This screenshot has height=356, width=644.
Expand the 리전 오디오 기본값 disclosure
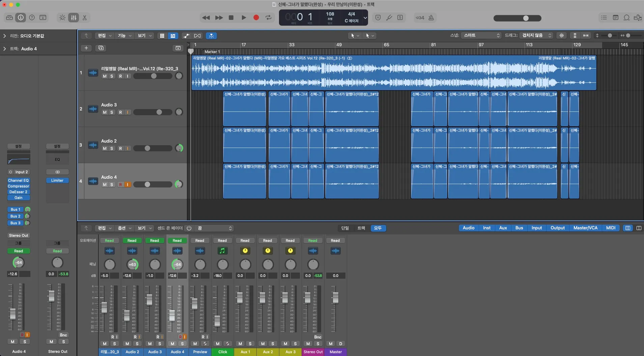[x=4, y=36]
